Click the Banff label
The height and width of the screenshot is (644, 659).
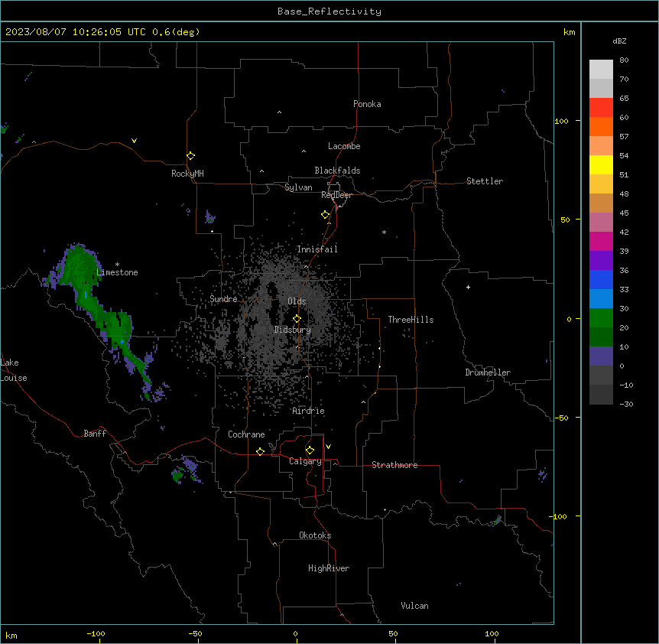tap(95, 434)
